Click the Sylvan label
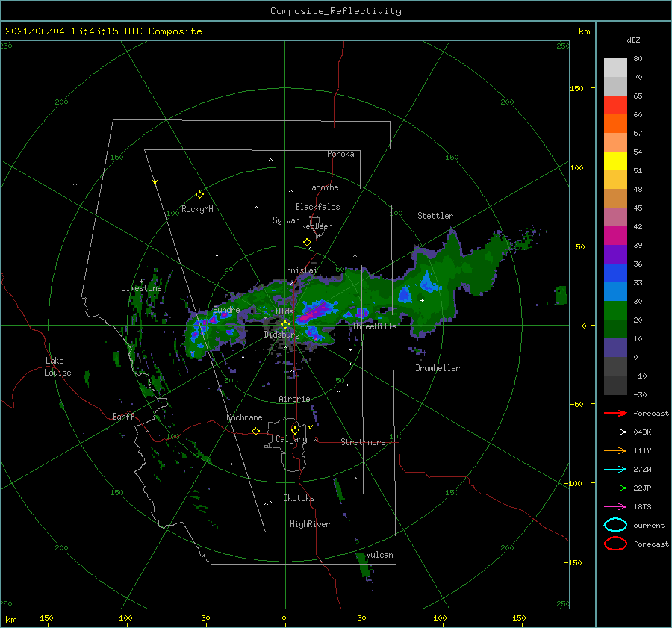 coord(286,220)
